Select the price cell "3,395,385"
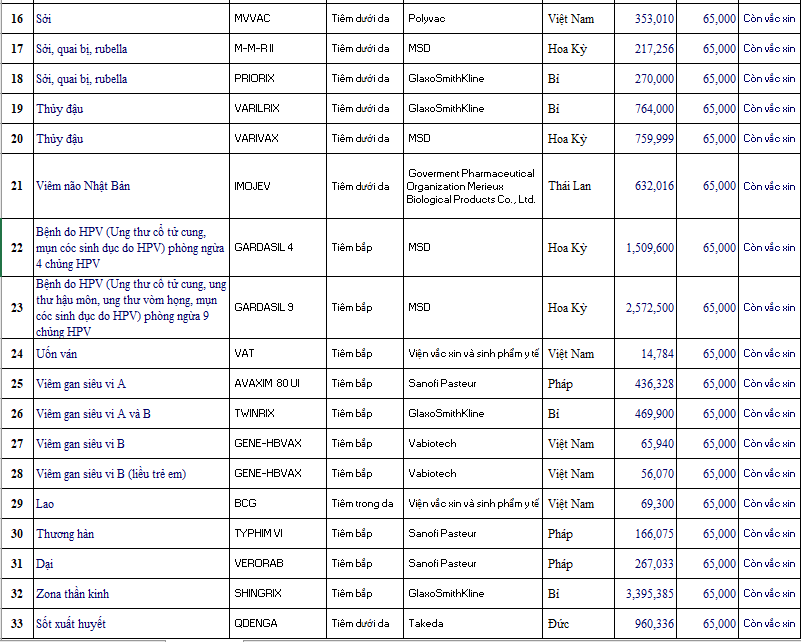This screenshot has width=801, height=642. pyautogui.click(x=645, y=593)
